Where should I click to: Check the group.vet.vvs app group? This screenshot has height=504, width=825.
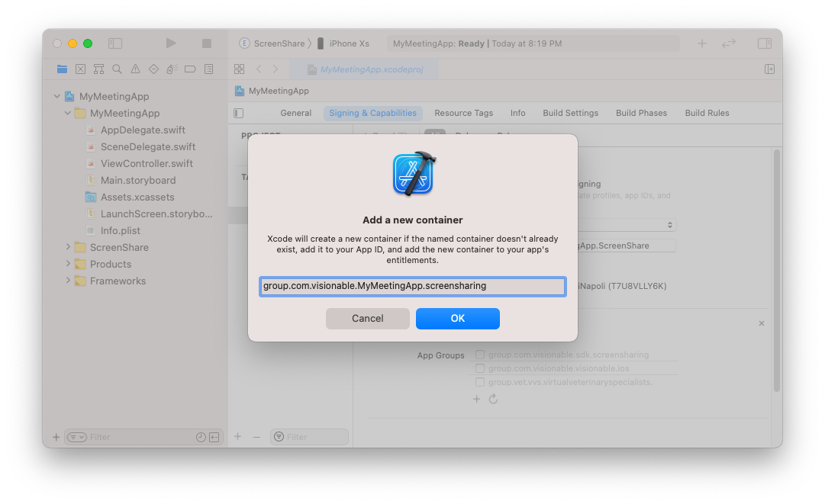(x=480, y=381)
